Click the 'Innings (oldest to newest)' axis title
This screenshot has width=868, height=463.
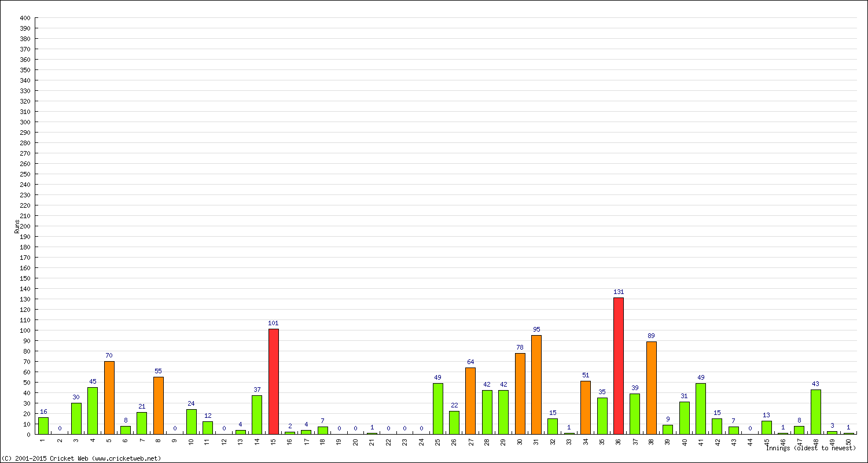click(x=811, y=448)
